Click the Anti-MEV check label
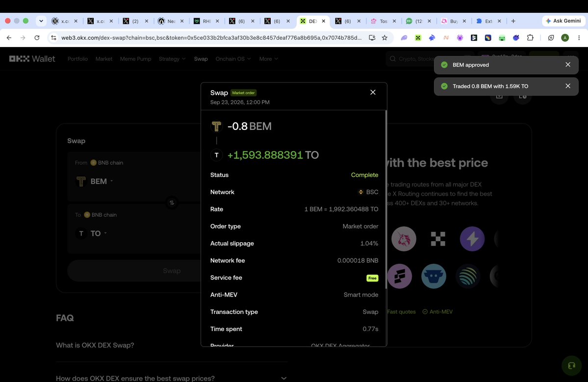Viewport: 588px width, 382px height. tap(437, 311)
